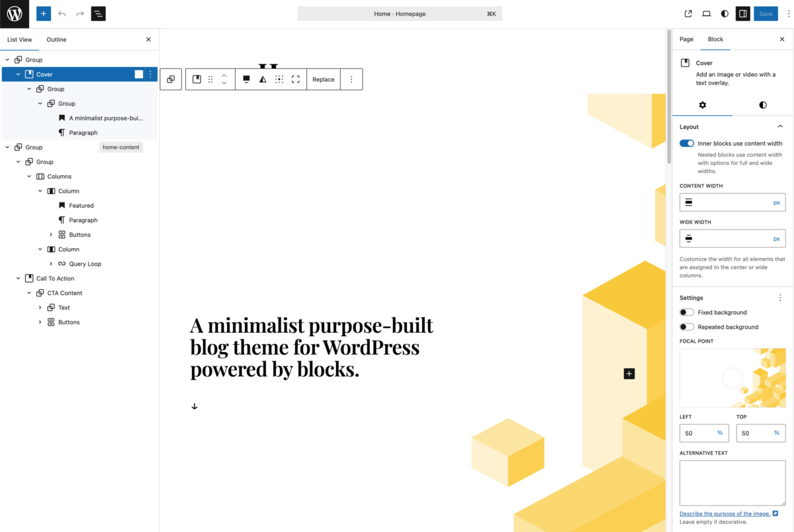Change the content position icon in toolbar
Image resolution: width=794 pixels, height=532 pixels.
coord(279,79)
